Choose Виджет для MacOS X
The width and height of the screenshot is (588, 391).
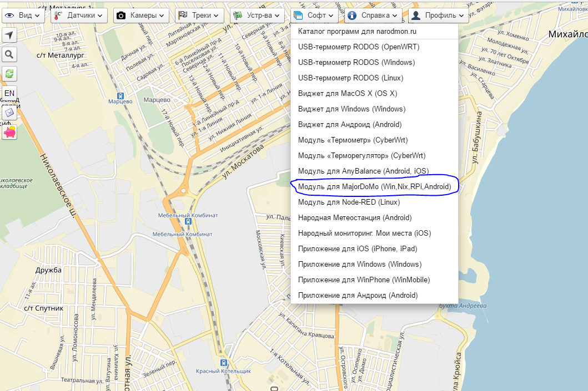374,93
